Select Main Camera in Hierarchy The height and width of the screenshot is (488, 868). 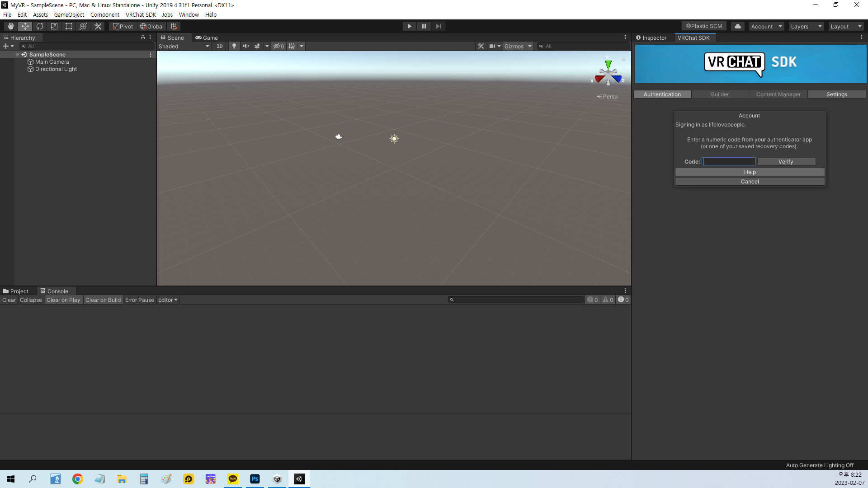[52, 62]
